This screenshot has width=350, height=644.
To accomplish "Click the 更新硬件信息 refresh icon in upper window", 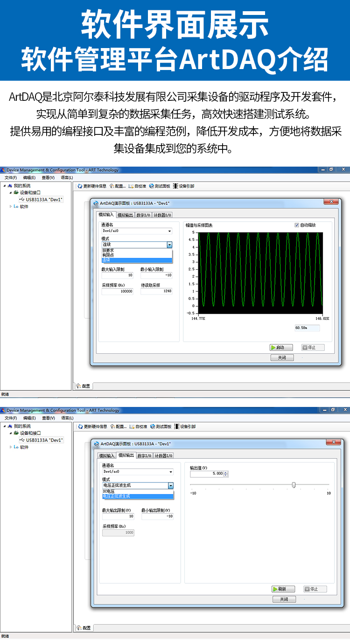I will click(80, 186).
